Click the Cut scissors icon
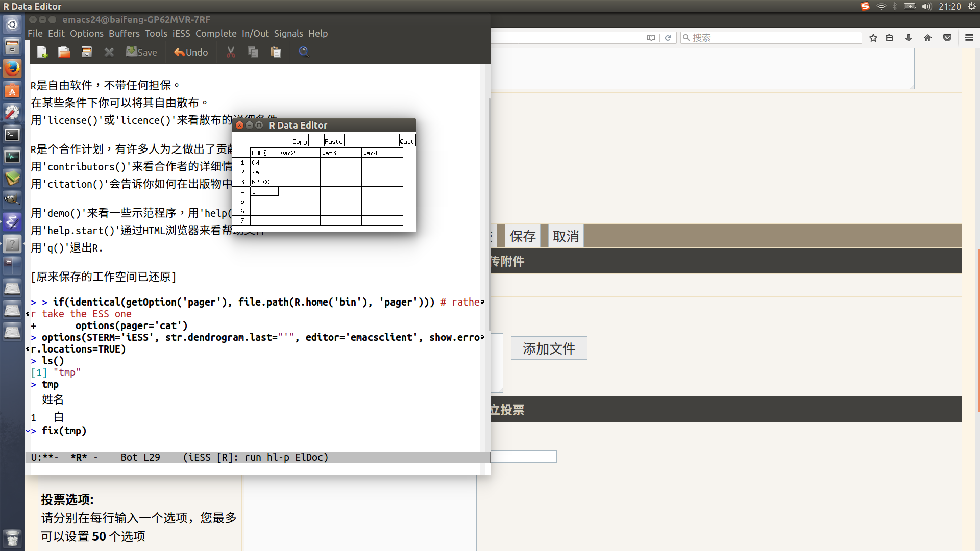980x551 pixels. coord(231,52)
